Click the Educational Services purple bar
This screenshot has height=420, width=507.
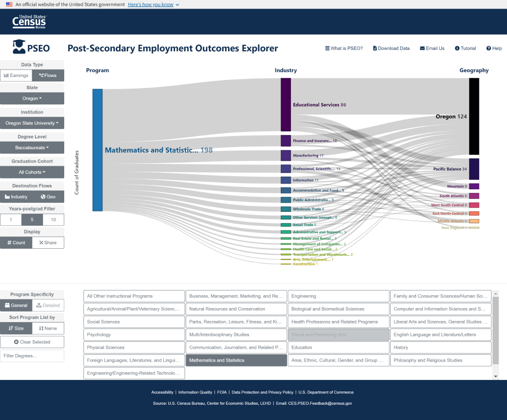(285, 105)
